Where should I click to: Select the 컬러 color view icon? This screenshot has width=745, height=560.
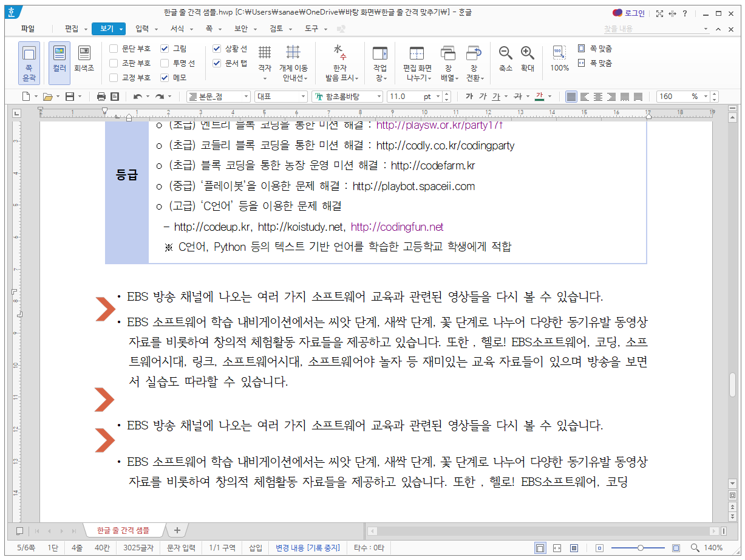(59, 63)
